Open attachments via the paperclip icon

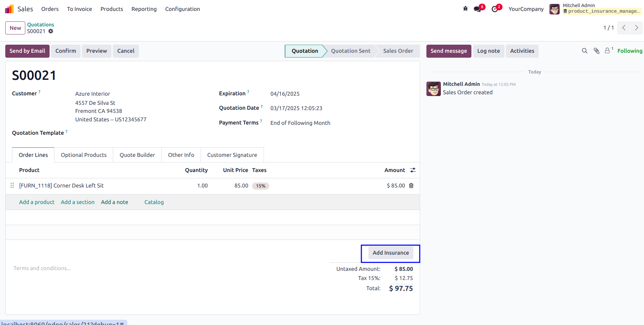(597, 51)
